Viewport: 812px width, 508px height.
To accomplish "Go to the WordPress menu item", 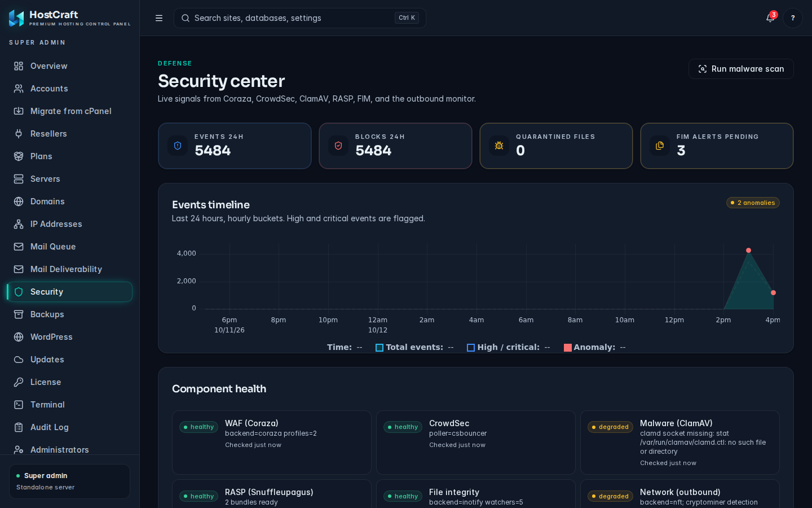I will click(x=70, y=337).
